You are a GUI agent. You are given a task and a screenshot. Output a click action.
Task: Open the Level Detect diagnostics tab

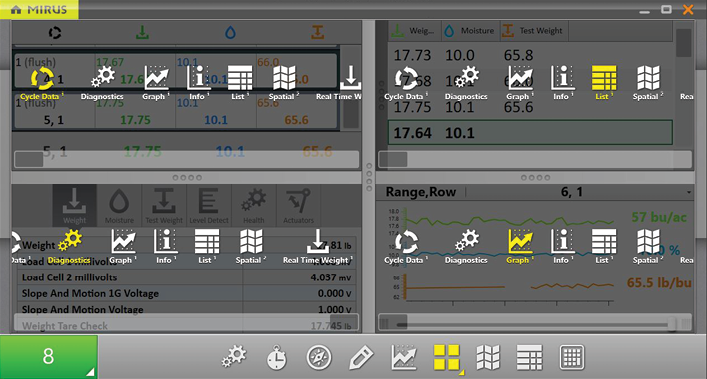point(209,206)
